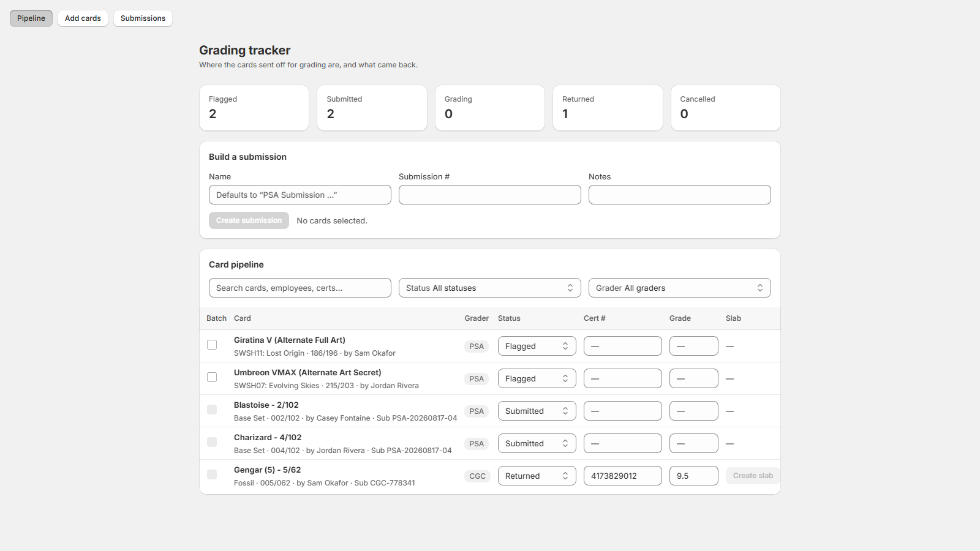Viewport: 980px width, 551px height.
Task: Select the Returned summary card
Action: click(608, 108)
